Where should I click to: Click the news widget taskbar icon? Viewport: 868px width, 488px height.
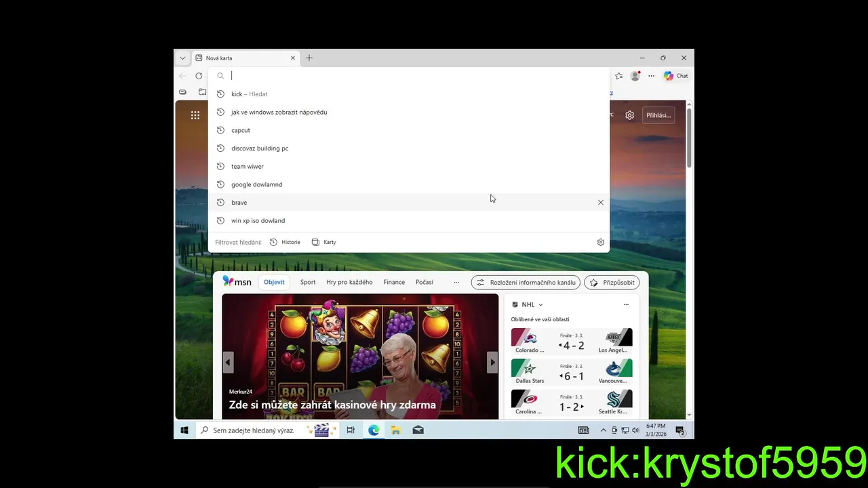coord(583,430)
